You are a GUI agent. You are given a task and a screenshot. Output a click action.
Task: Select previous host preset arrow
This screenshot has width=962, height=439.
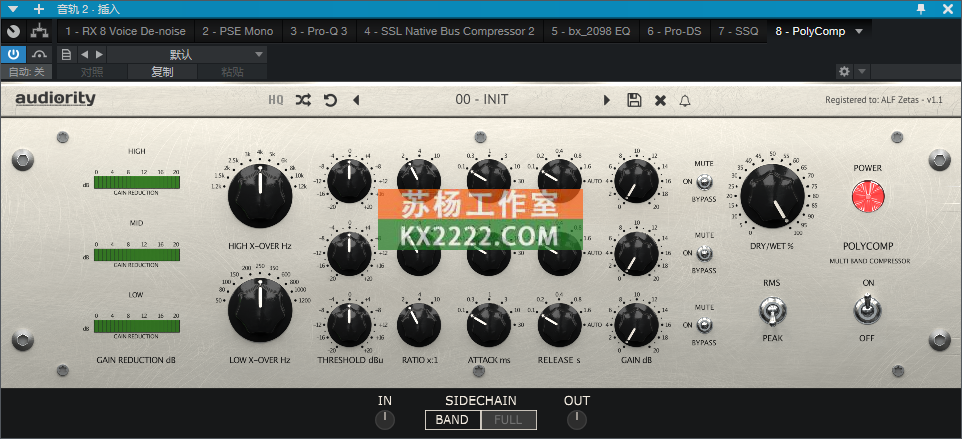coord(85,55)
